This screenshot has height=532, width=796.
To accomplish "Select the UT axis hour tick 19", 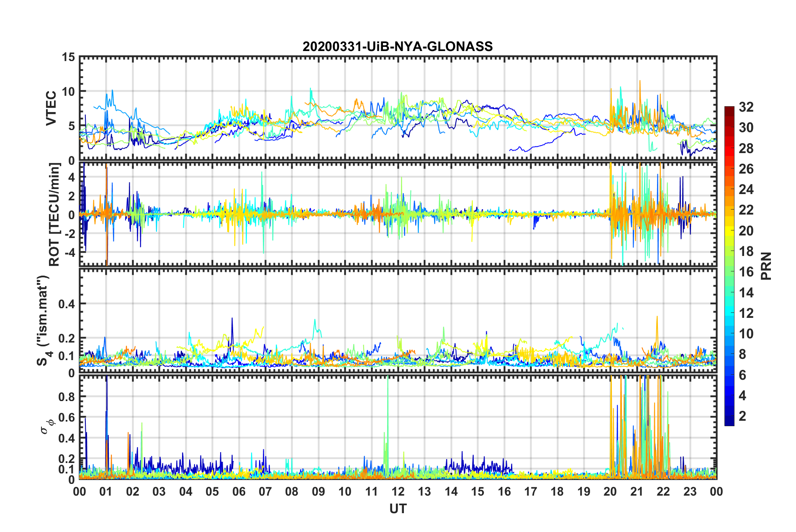I will coord(584,492).
